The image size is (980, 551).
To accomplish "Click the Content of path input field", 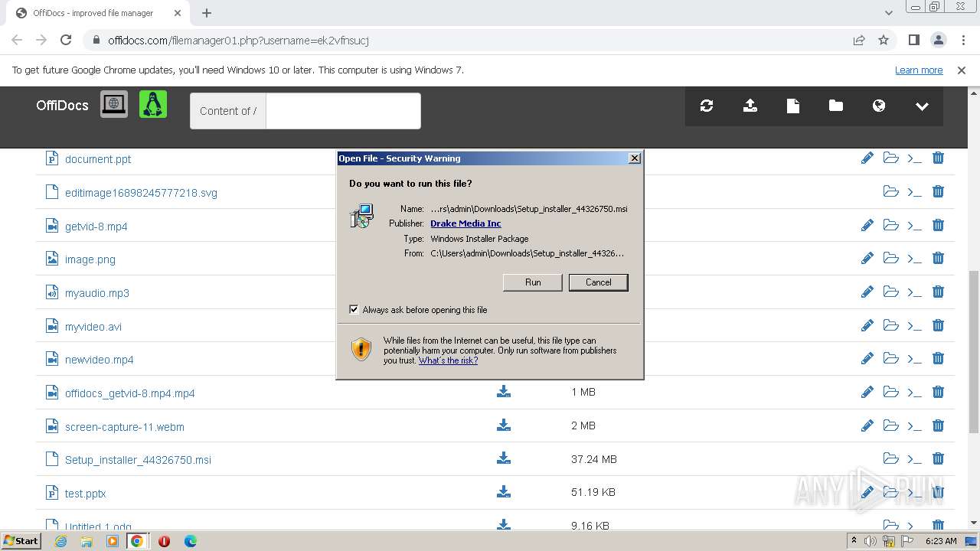I will point(343,111).
